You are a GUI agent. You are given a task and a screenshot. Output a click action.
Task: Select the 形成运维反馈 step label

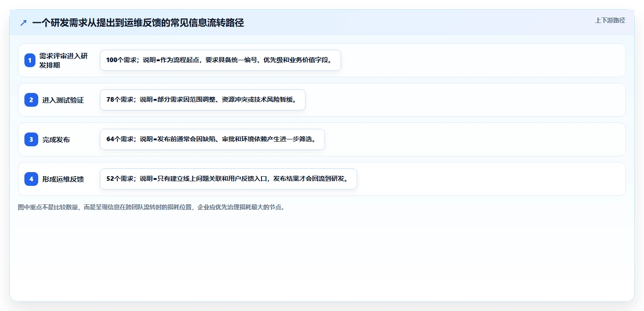coord(63,179)
